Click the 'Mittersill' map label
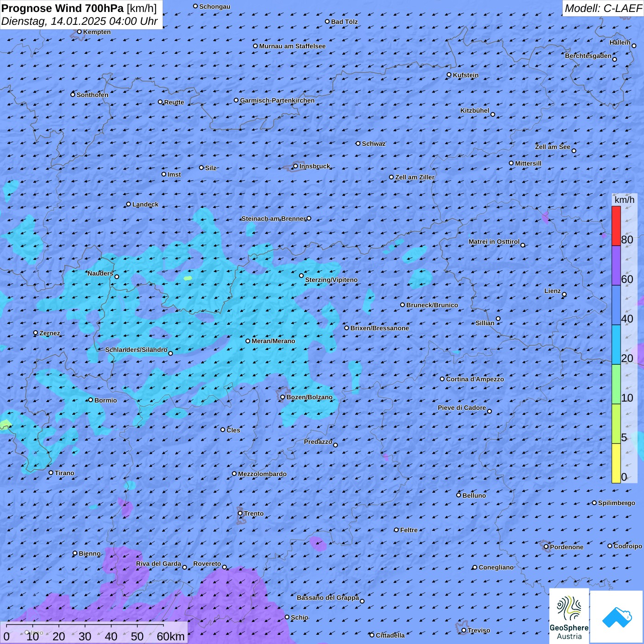This screenshot has height=644, width=644. pos(528,163)
